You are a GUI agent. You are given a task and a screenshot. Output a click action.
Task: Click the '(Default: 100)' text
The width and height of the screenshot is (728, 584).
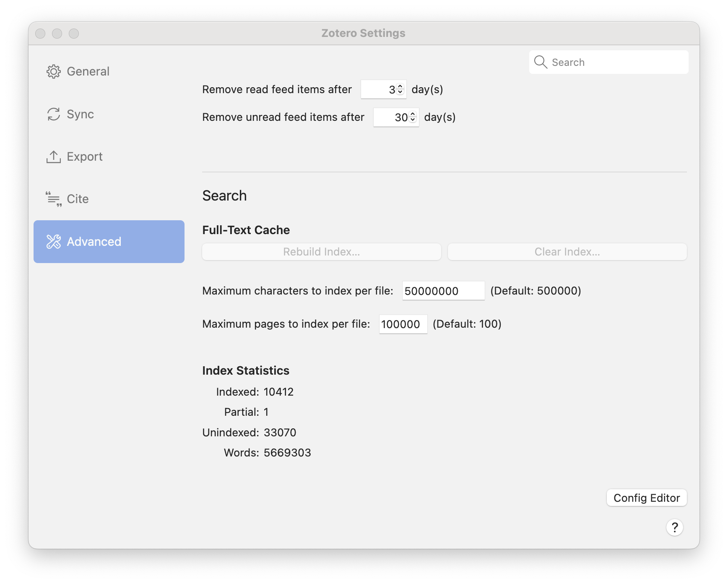coord(467,324)
